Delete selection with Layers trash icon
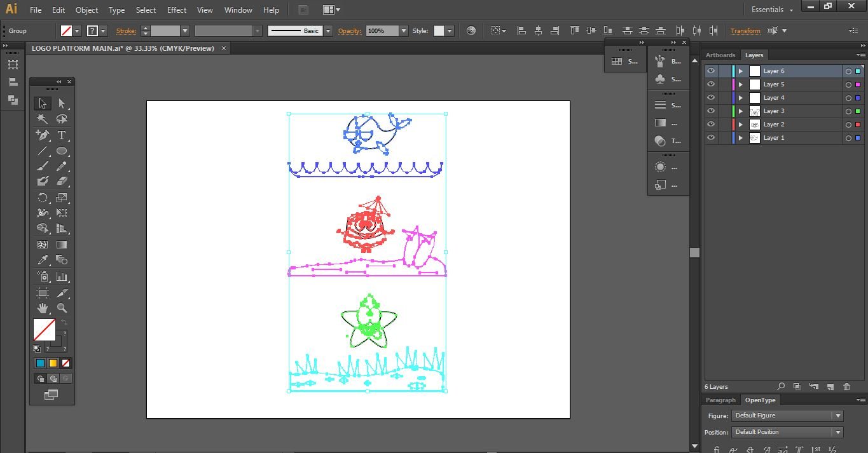 coord(846,386)
